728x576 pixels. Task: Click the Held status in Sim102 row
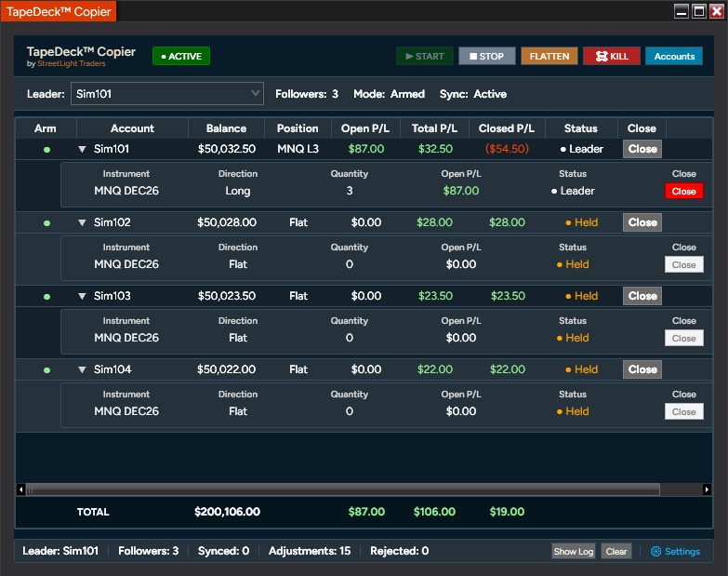[582, 222]
